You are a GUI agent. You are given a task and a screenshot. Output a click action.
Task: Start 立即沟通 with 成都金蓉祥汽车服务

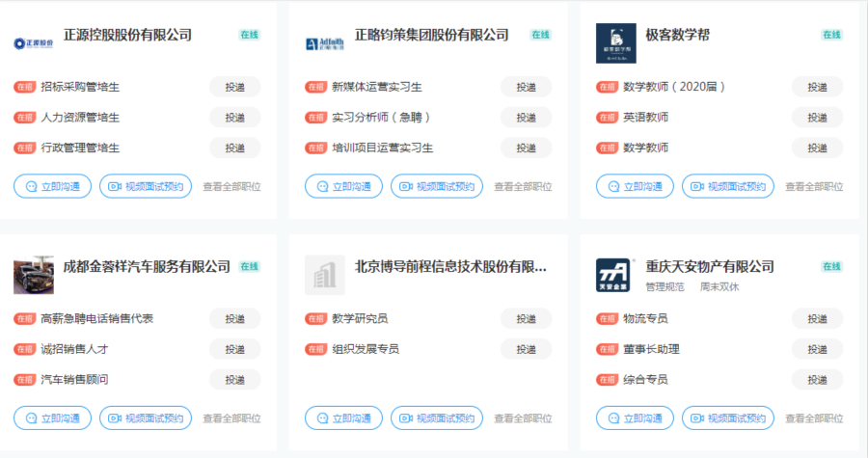tap(53, 418)
